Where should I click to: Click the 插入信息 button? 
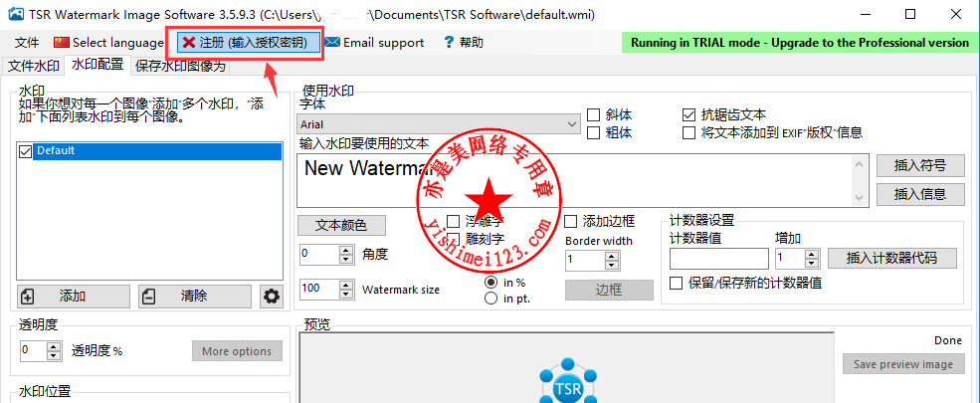[920, 194]
